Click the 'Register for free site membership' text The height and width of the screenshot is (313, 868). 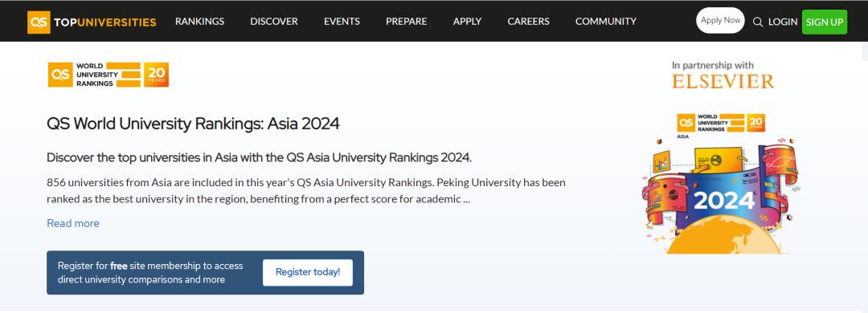tap(150, 273)
